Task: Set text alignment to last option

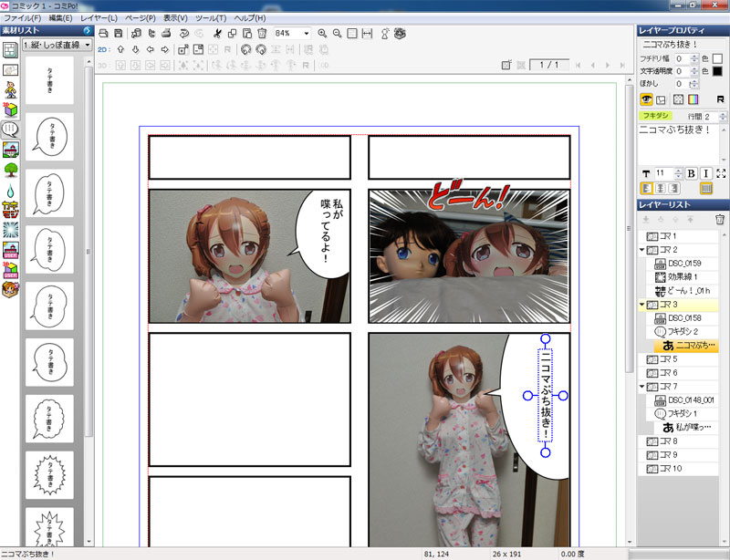Action: [x=673, y=189]
